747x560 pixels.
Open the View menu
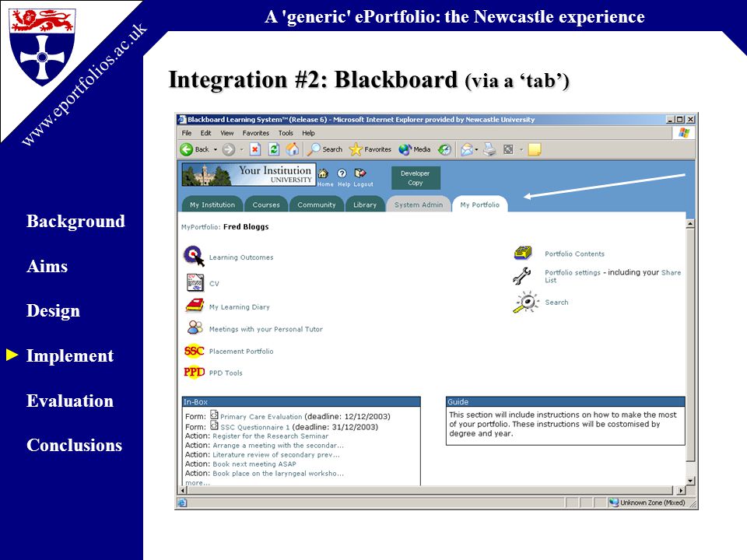click(226, 133)
